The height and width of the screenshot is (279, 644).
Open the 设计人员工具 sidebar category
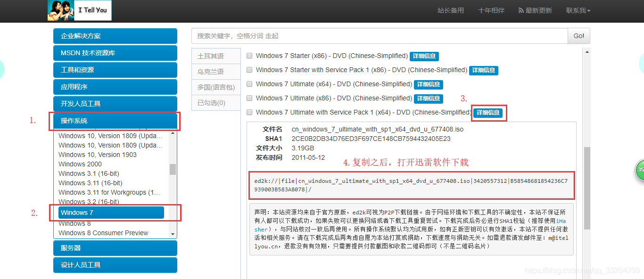[115, 265]
